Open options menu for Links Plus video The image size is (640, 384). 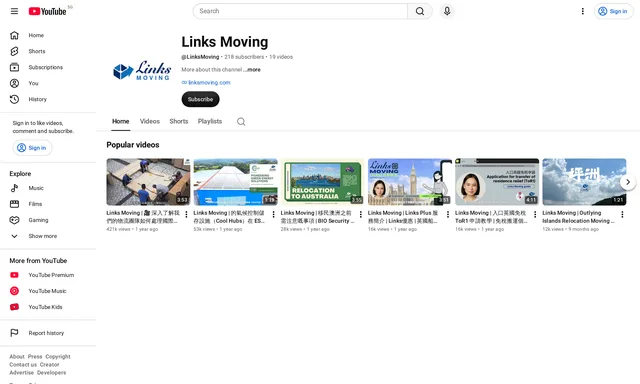(448, 214)
